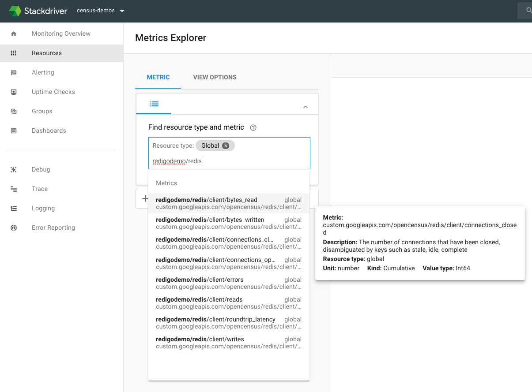Focus the redigodemo/redis metric search field
This screenshot has width=532, height=392.
pos(229,161)
